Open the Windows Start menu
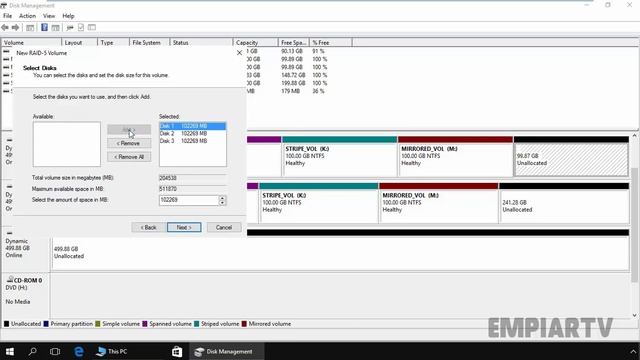 10,351
